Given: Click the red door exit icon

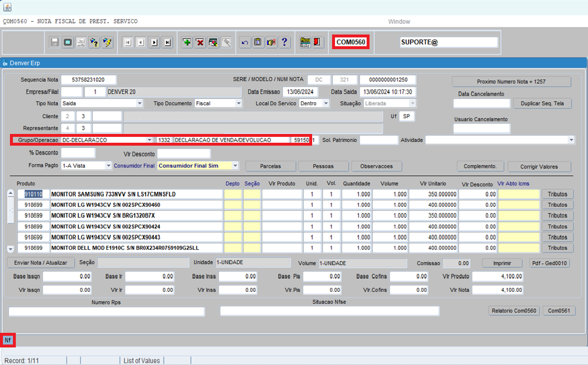Looking at the screenshot, I should 317,42.
